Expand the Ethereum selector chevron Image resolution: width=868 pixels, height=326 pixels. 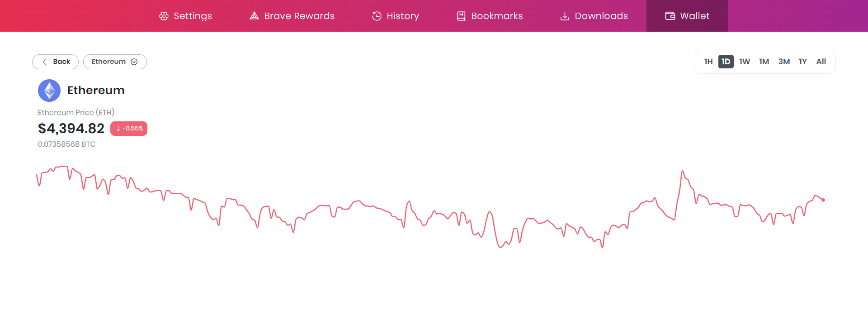click(134, 62)
